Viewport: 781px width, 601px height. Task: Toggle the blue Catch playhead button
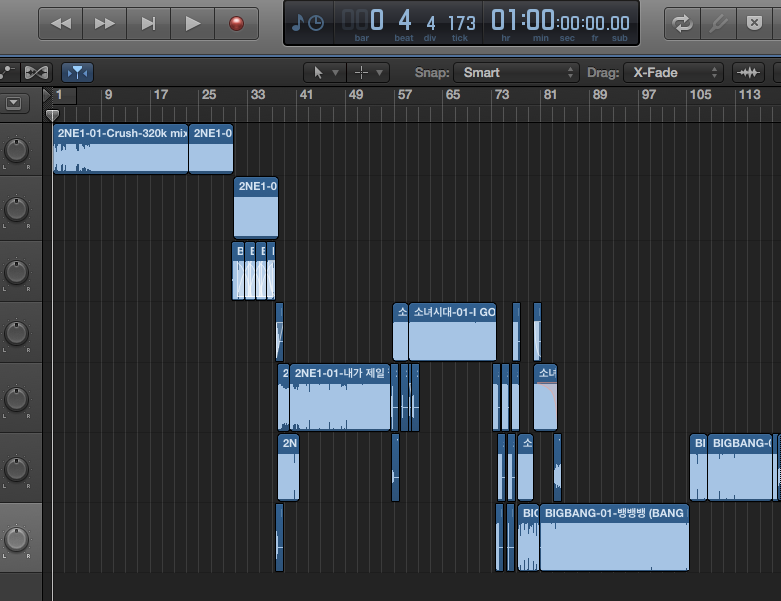[77, 73]
